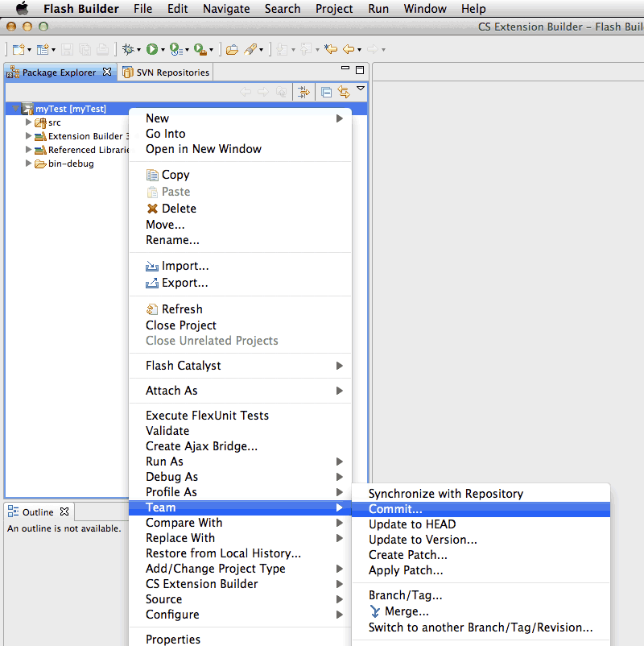Open the Navigate menu
This screenshot has width=644, height=646.
point(226,9)
